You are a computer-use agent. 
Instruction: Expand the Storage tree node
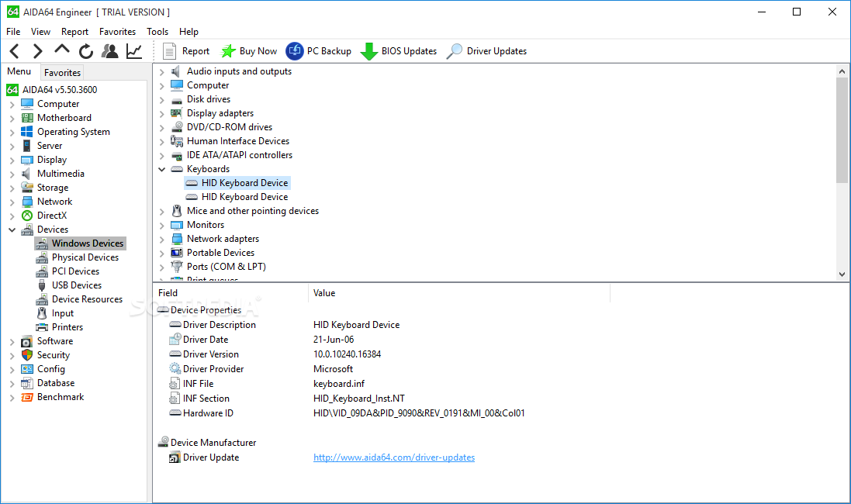click(12, 188)
